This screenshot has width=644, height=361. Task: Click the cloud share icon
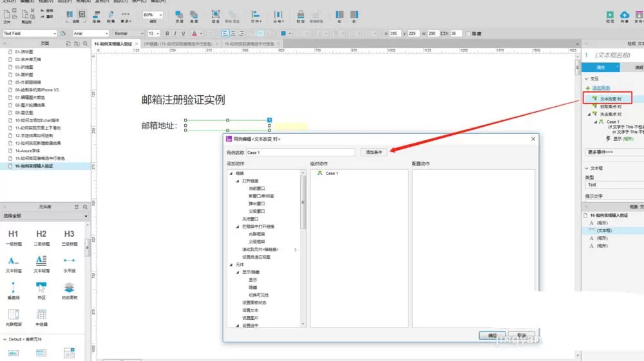click(624, 15)
